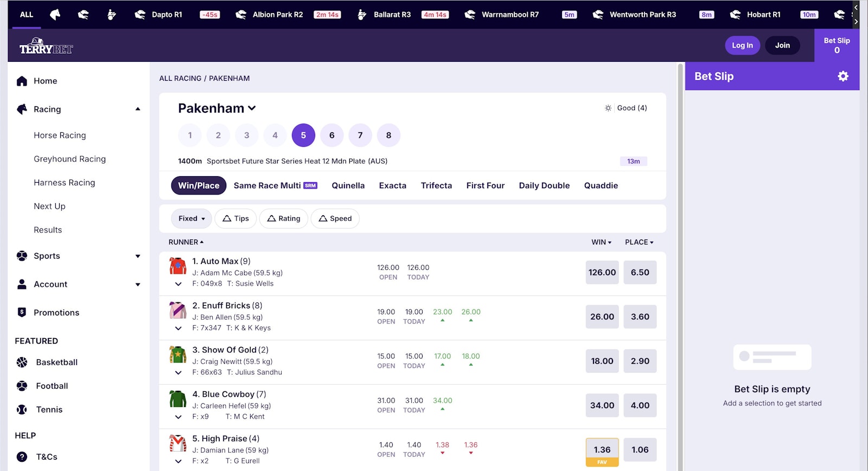
Task: Add High Praise win odds 1.36
Action: 602,450
